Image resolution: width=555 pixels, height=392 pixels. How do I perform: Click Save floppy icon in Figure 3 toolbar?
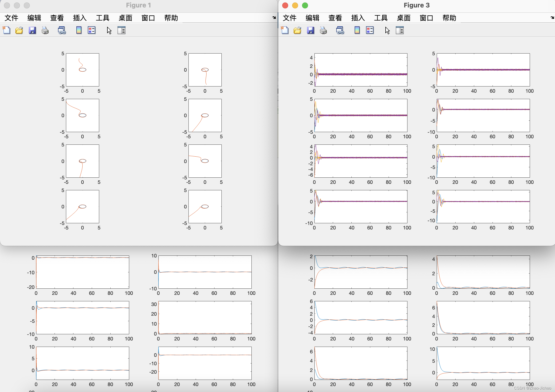coord(310,30)
